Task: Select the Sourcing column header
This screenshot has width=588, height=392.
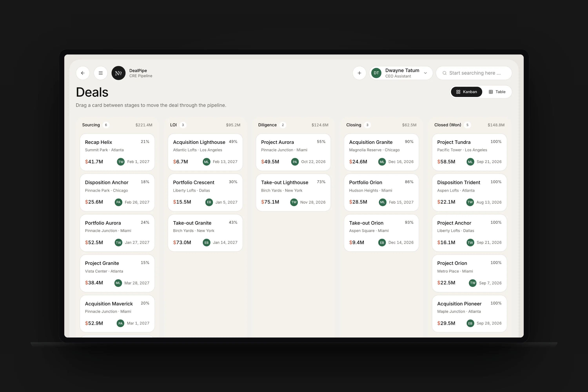Action: (x=91, y=125)
